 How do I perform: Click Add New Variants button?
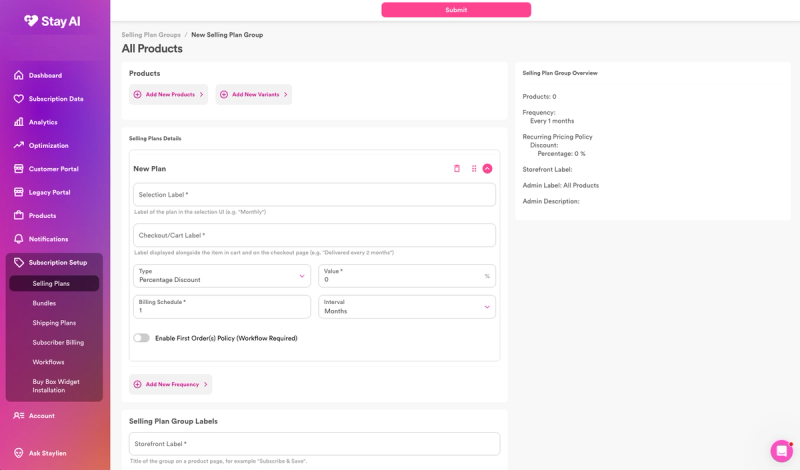pyautogui.click(x=254, y=94)
